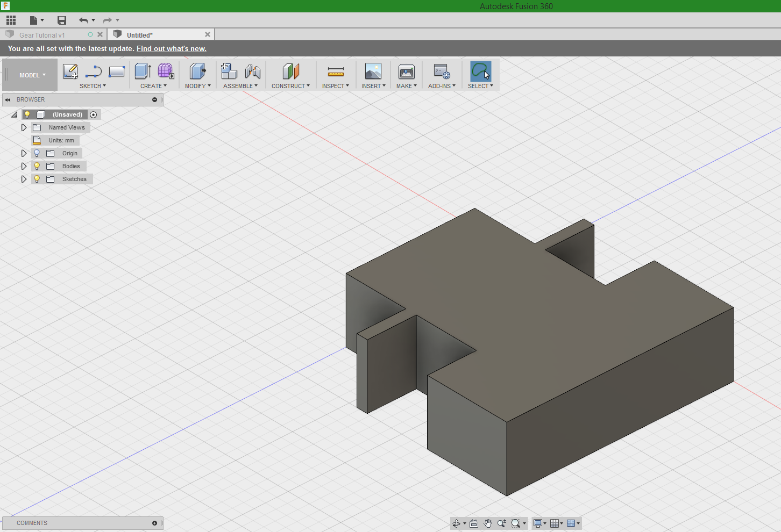Viewport: 781px width, 532px height.
Task: Open the Look At tool in navigation bar
Action: click(x=474, y=523)
